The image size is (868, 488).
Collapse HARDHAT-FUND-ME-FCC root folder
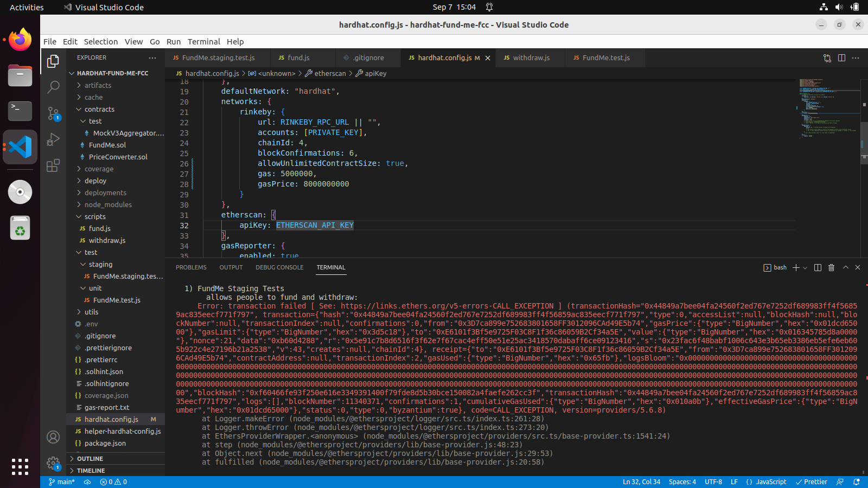pyautogui.click(x=116, y=73)
